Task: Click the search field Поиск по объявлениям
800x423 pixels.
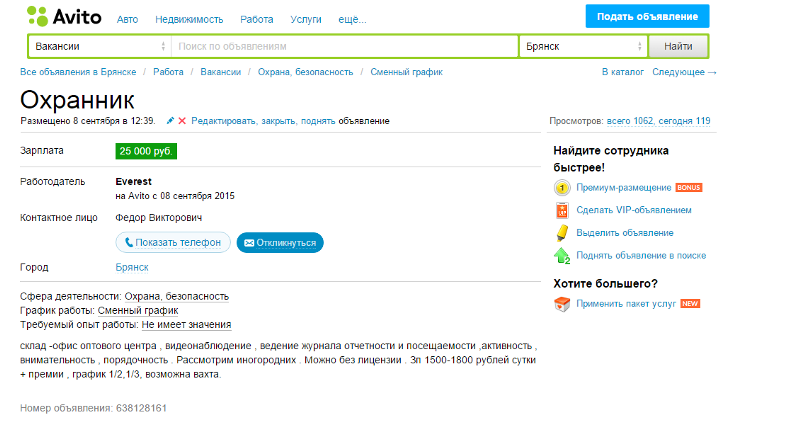Action: click(x=344, y=47)
